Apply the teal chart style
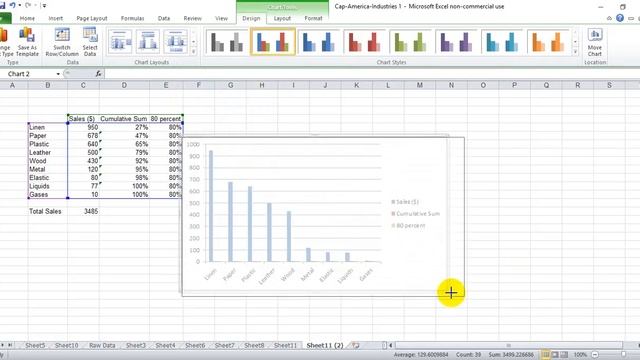Image resolution: width=640 pixels, height=360 pixels. click(x=502, y=42)
